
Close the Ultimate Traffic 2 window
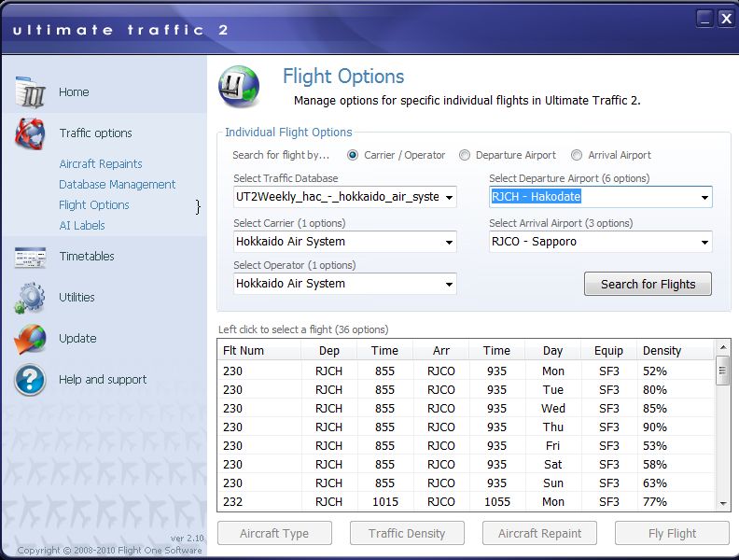coord(726,19)
